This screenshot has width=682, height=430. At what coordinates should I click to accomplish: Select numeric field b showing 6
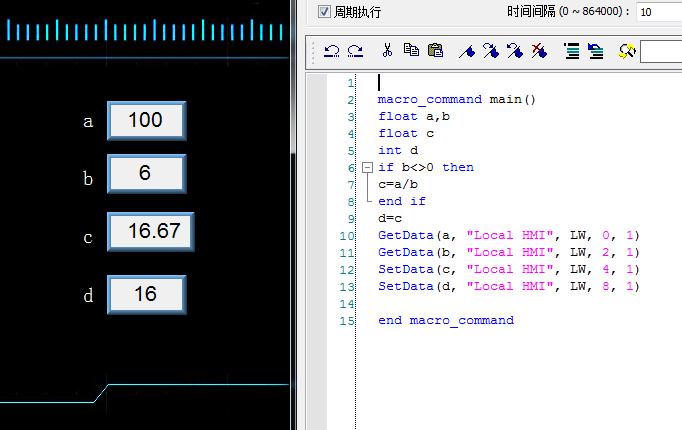(146, 174)
